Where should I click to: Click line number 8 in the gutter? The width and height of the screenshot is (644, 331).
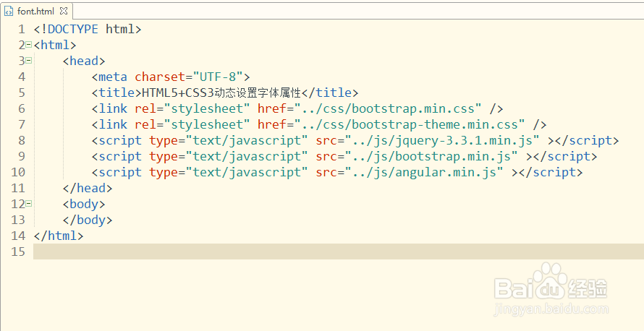tap(22, 140)
